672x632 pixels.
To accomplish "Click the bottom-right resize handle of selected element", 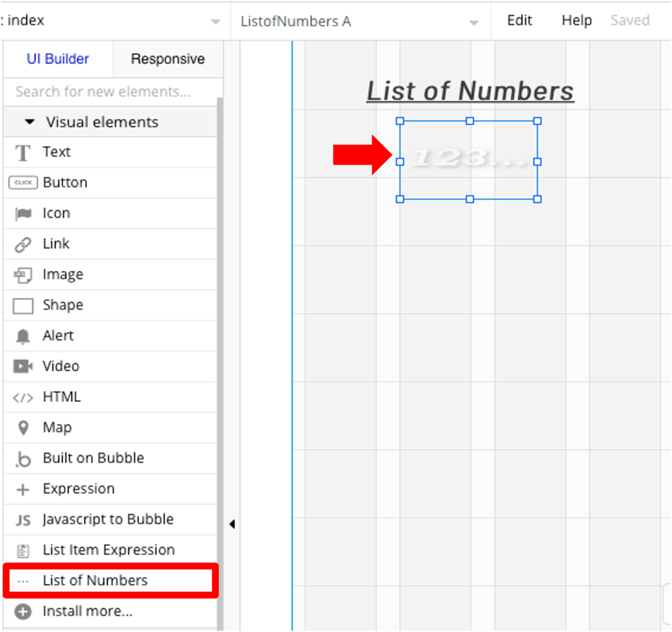I will [x=538, y=199].
